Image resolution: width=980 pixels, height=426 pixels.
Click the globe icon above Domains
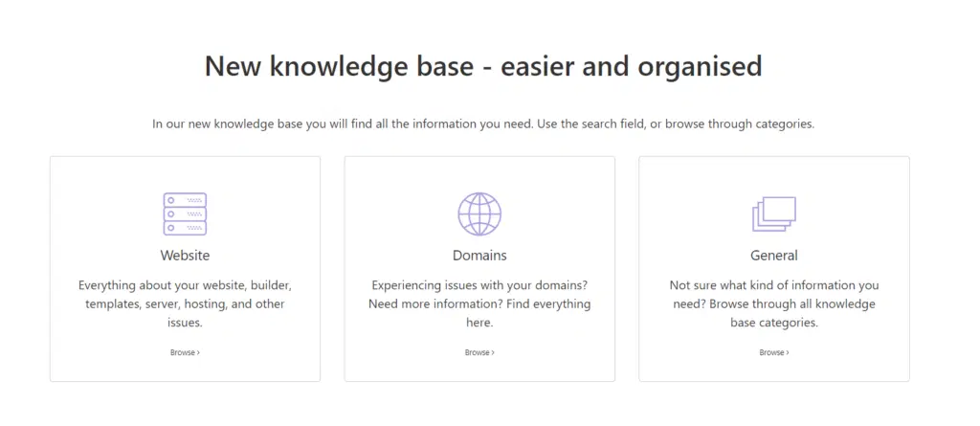point(479,213)
